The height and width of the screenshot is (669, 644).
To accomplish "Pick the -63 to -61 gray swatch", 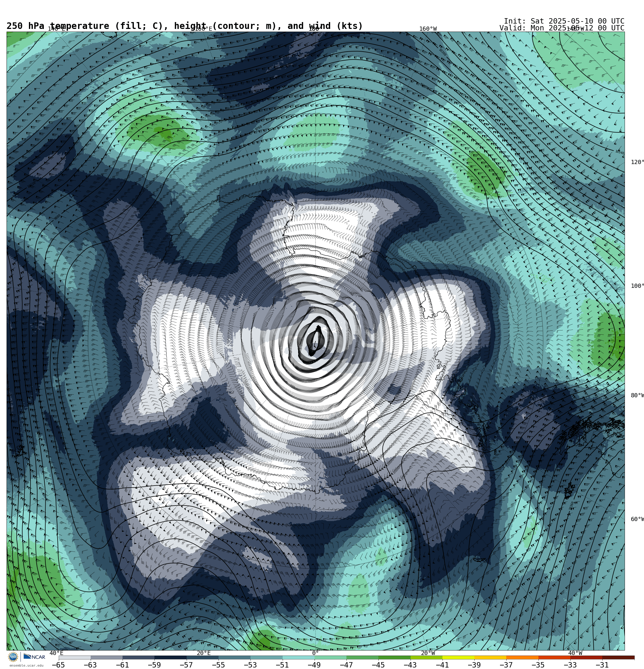I will tap(106, 657).
